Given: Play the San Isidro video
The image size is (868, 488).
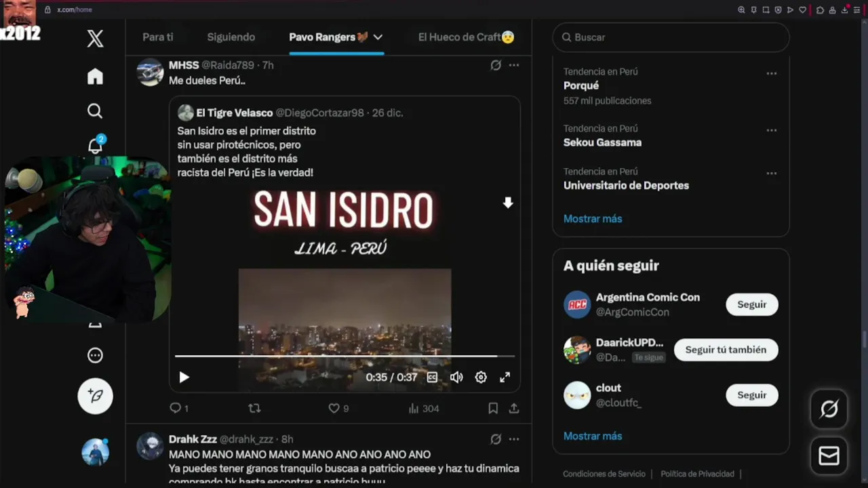Looking at the screenshot, I should (184, 378).
